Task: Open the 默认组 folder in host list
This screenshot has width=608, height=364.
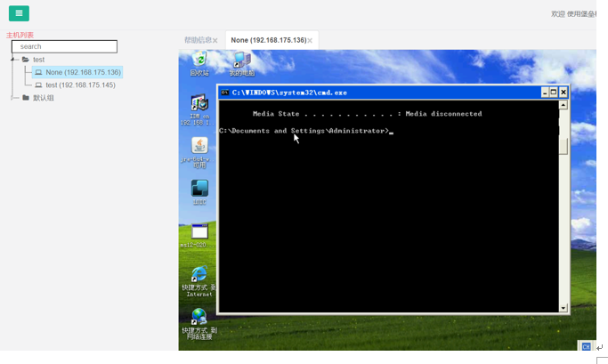Action: pos(43,98)
